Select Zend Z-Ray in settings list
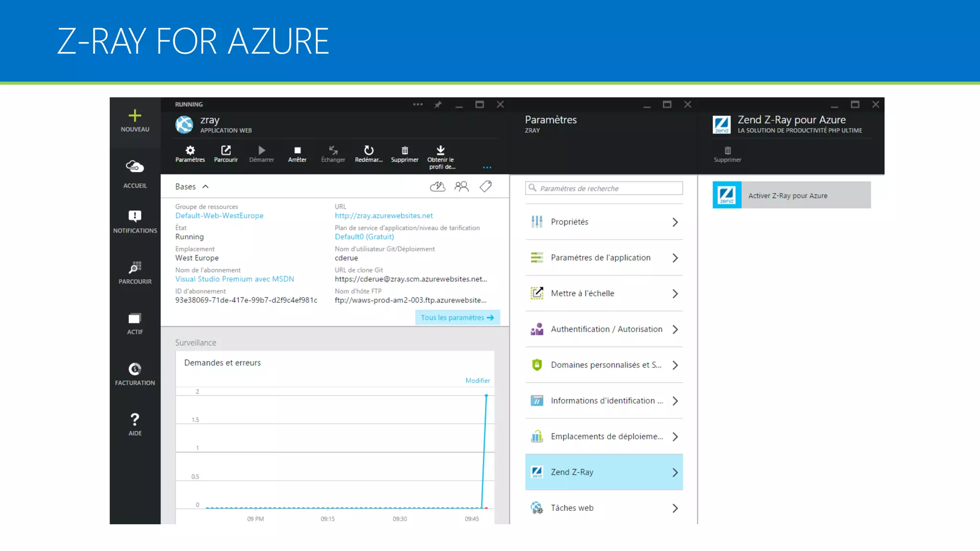Image resolution: width=980 pixels, height=551 pixels. [x=604, y=472]
